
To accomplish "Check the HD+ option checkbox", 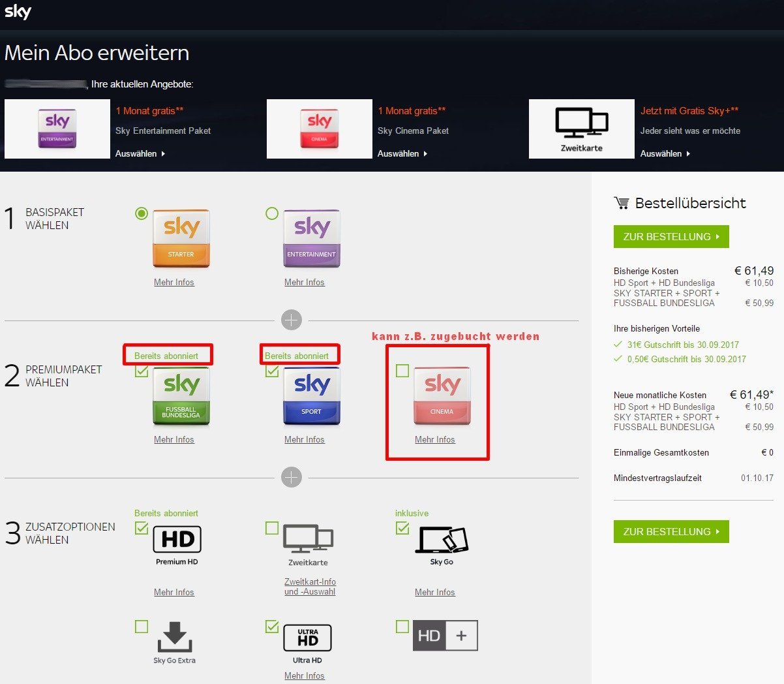I will (402, 627).
